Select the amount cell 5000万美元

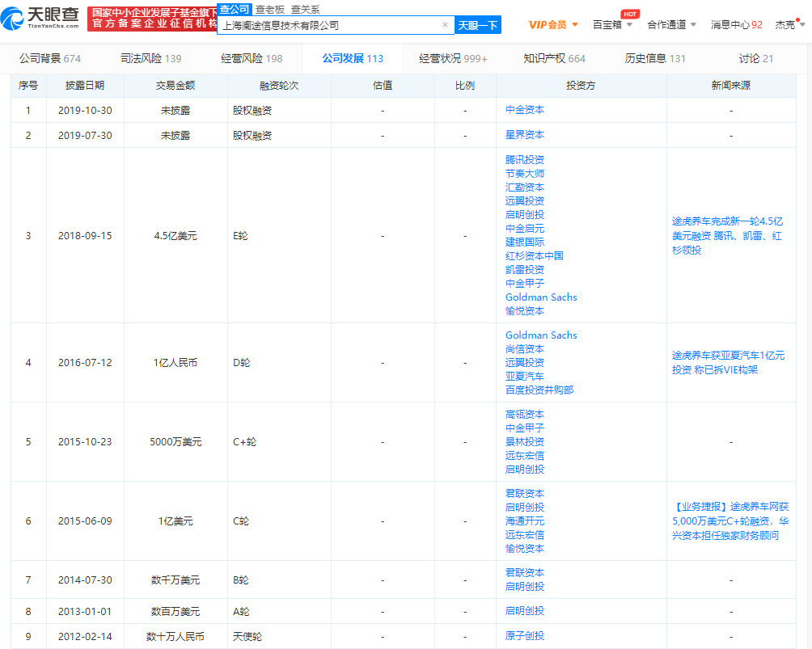coord(176,441)
